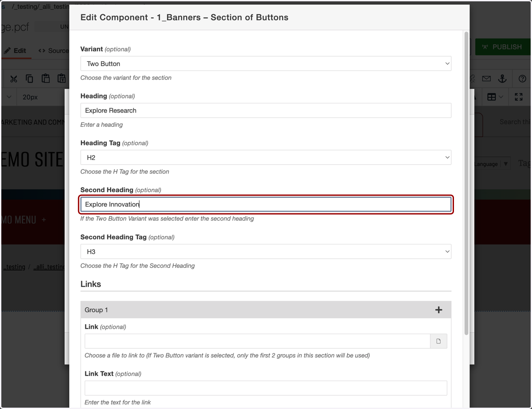Viewport: 532px width, 409px height.
Task: Click the Paste as Text icon in toolbar
Action: [x=62, y=79]
